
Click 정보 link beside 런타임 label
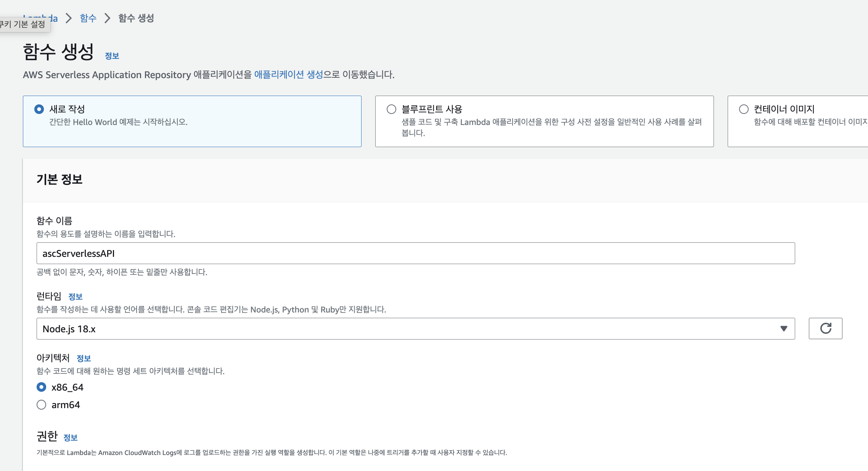point(75,296)
